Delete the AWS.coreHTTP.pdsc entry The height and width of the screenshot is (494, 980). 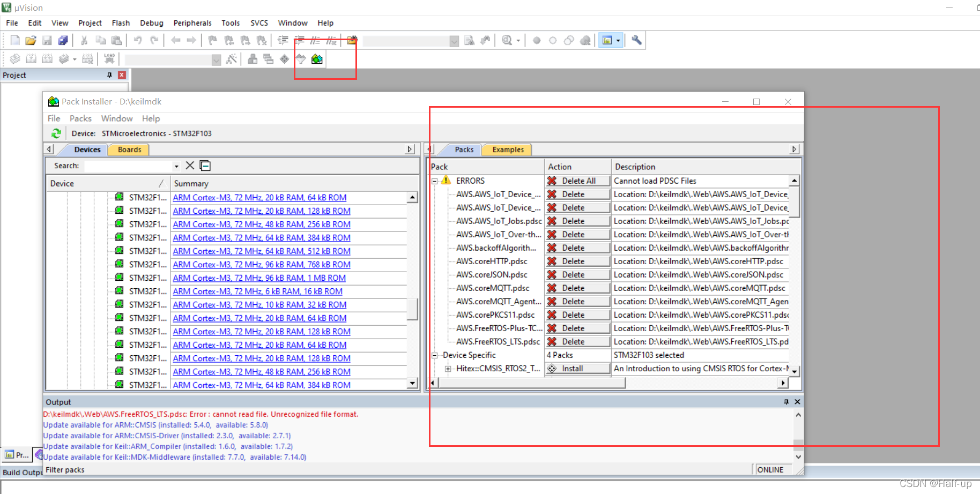(x=578, y=261)
